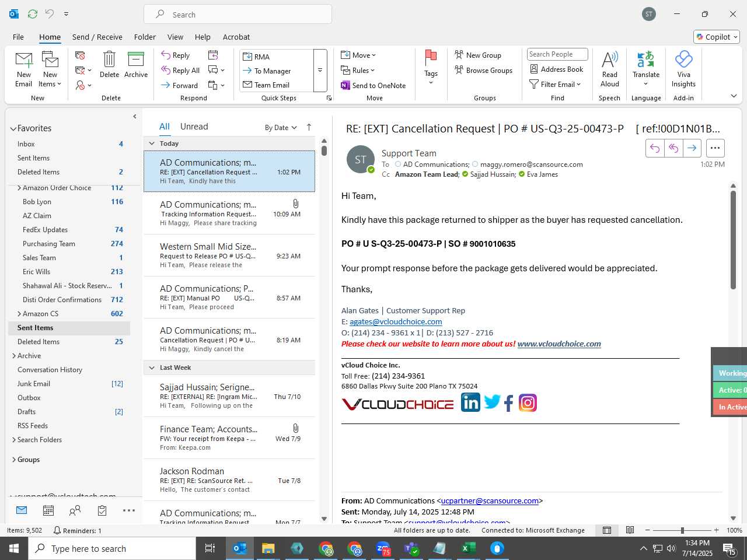The height and width of the screenshot is (560, 747).
Task: Click forward arrow in reading pane header
Action: click(x=692, y=148)
